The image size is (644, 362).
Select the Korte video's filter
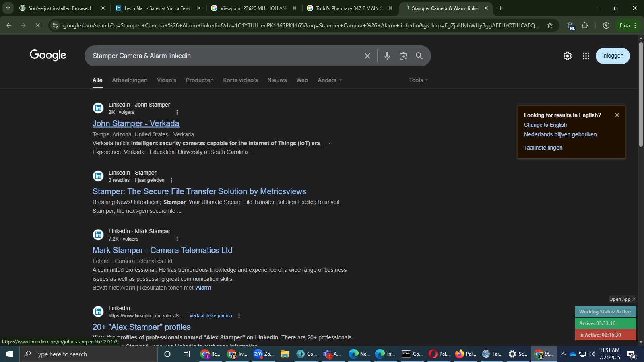[x=240, y=80]
